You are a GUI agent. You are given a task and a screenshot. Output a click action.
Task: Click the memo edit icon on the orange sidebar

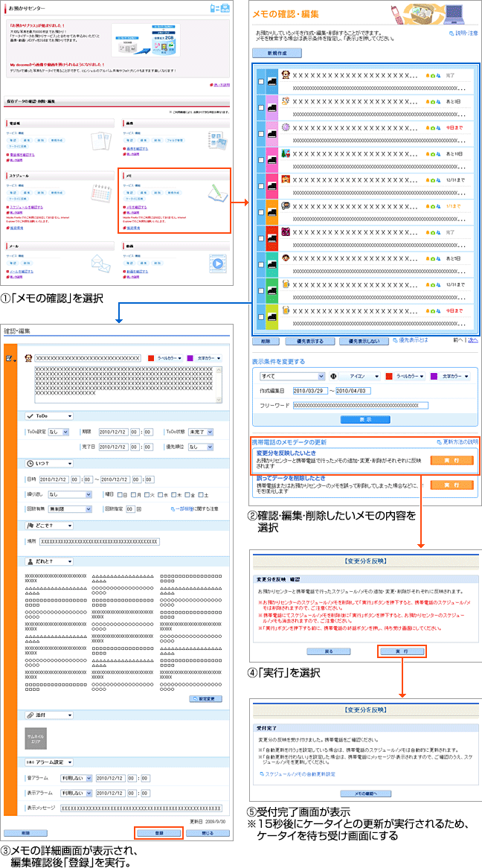10,359
